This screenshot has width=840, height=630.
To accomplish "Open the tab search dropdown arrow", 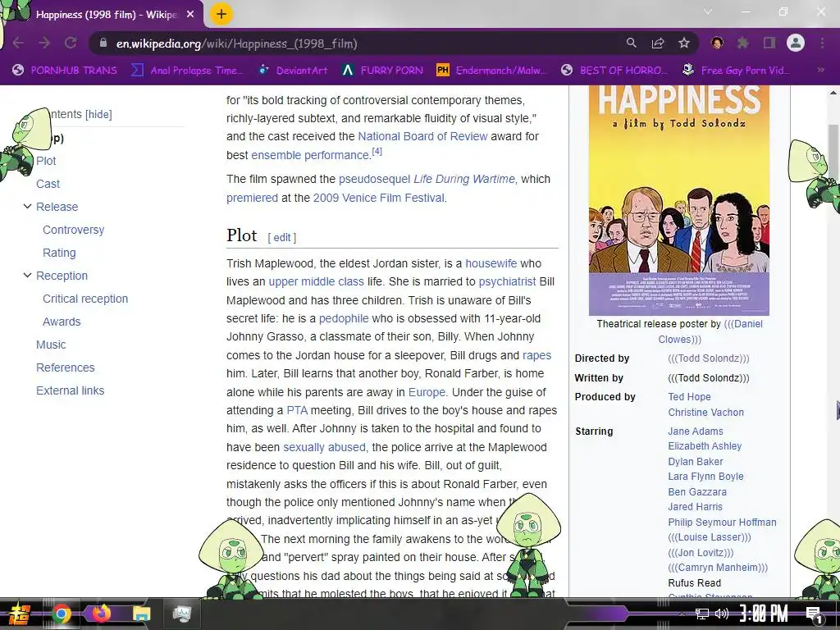I will (x=708, y=11).
